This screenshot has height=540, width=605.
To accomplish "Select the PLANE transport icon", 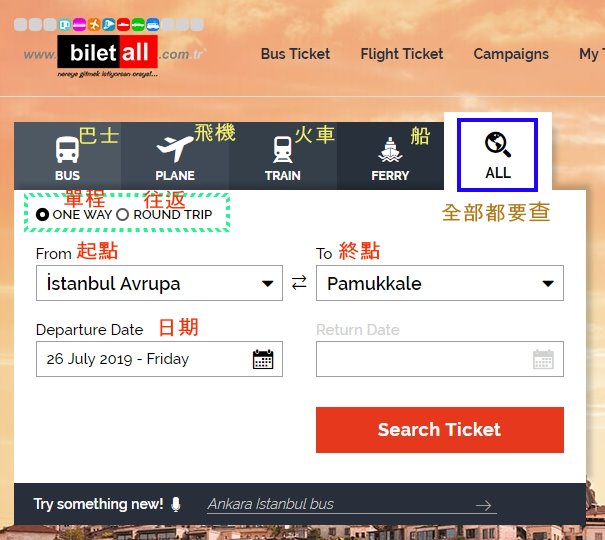I will [175, 149].
